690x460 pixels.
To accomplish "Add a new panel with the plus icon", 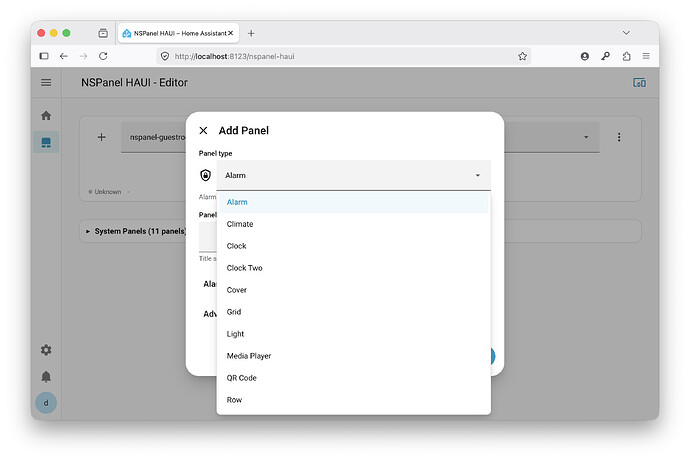I will click(101, 137).
